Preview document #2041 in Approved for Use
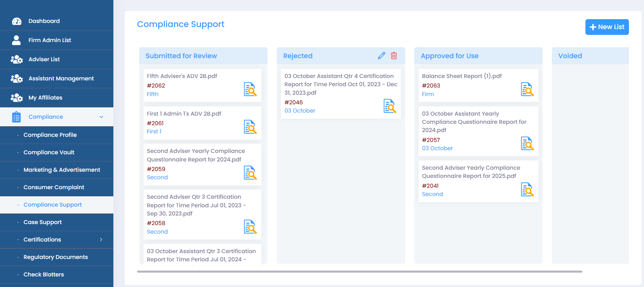Image resolution: width=644 pixels, height=287 pixels. point(527,190)
